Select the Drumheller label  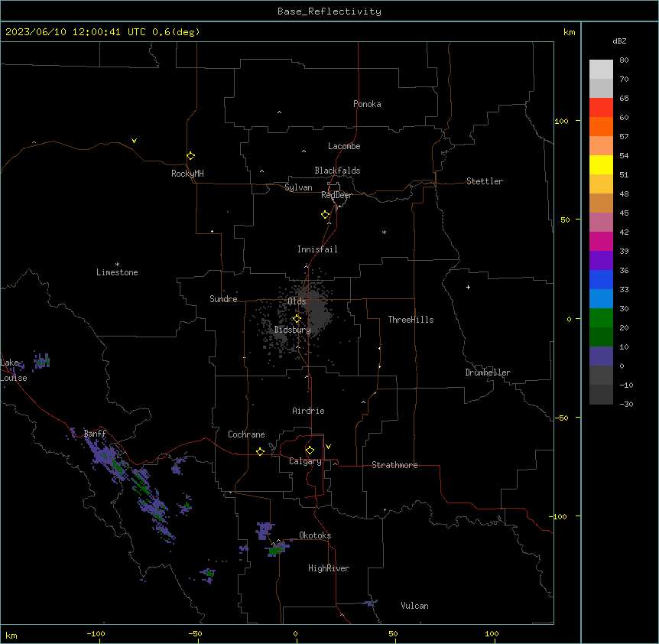(x=488, y=372)
